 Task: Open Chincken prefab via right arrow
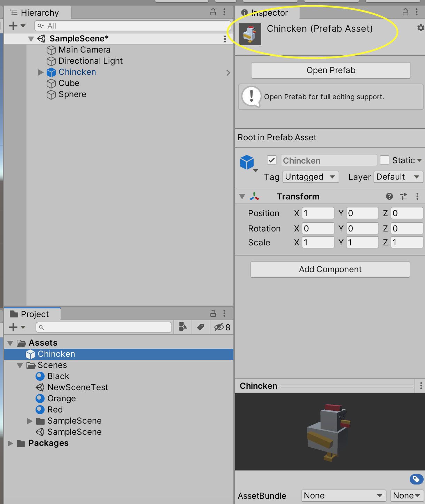228,72
